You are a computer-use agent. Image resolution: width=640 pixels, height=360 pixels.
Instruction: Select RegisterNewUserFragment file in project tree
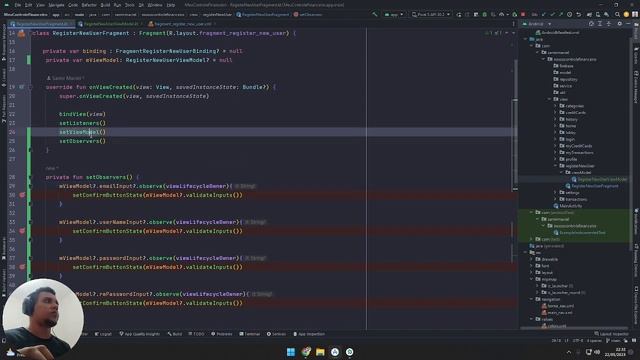(592, 186)
